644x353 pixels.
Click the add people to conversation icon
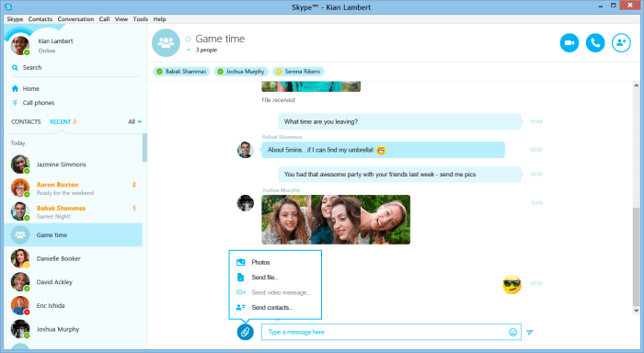coord(621,42)
